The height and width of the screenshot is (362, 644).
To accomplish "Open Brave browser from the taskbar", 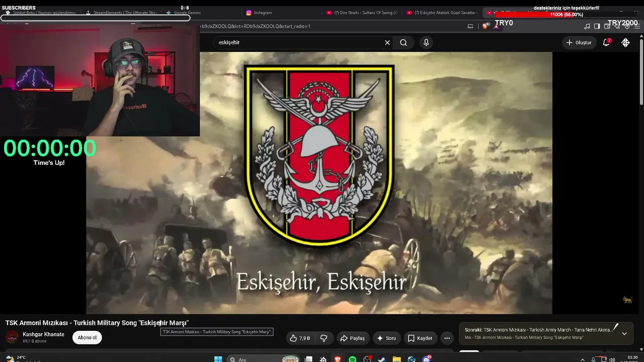I will 338,359.
